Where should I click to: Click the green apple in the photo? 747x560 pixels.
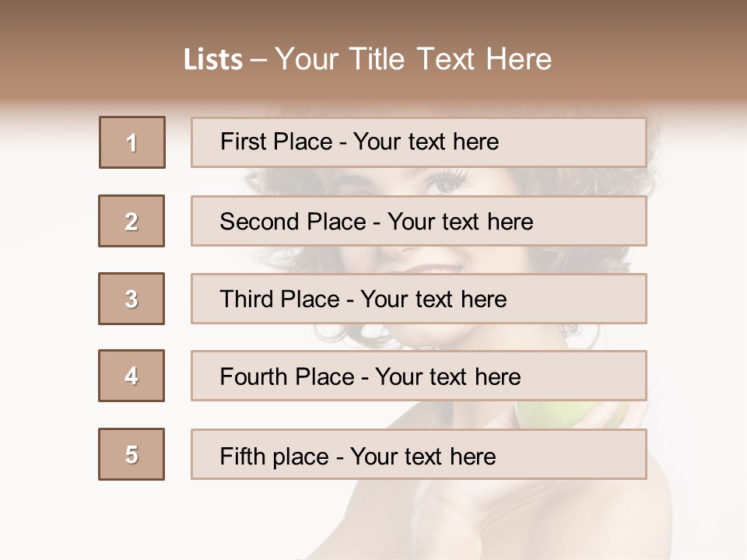pyautogui.click(x=560, y=415)
